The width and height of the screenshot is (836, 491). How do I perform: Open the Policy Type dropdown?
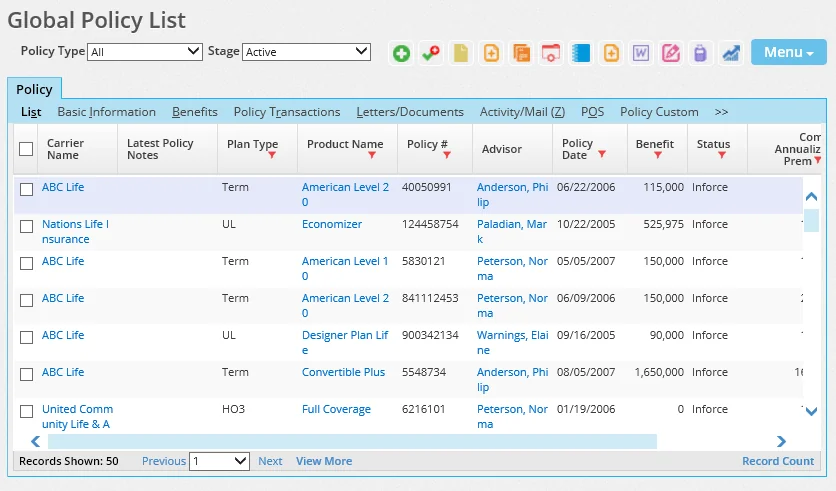click(145, 51)
